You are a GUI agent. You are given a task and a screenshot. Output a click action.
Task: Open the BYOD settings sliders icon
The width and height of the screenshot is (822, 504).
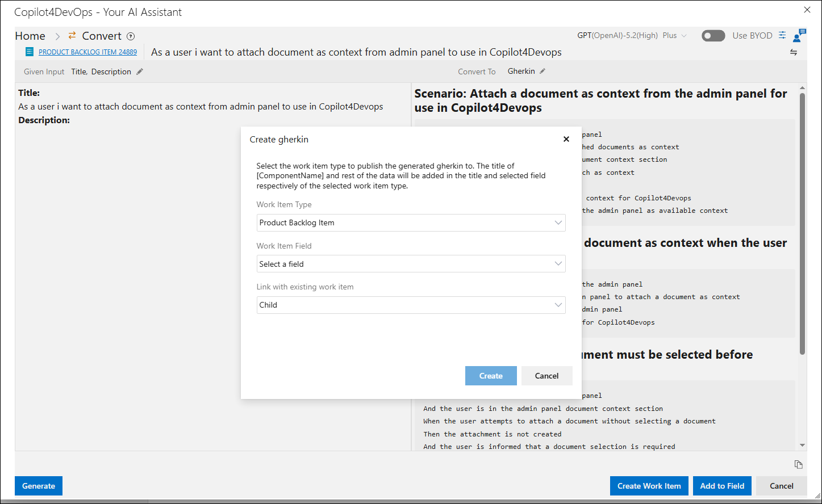coord(782,35)
